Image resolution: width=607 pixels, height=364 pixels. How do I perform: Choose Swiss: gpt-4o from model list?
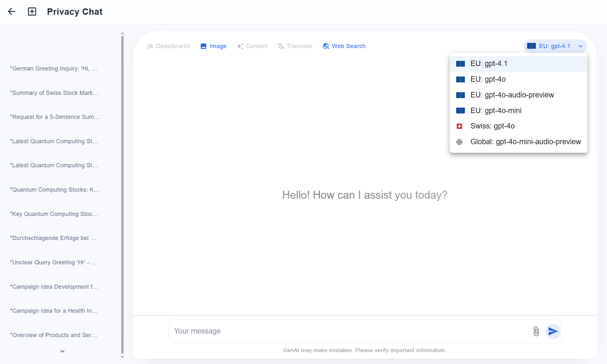(x=492, y=126)
